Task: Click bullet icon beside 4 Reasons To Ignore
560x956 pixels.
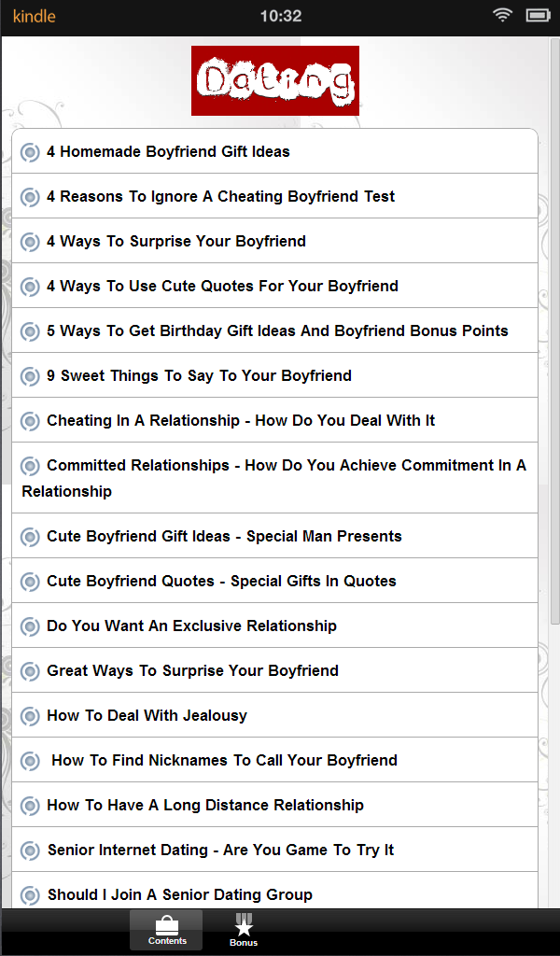Action: (30, 197)
